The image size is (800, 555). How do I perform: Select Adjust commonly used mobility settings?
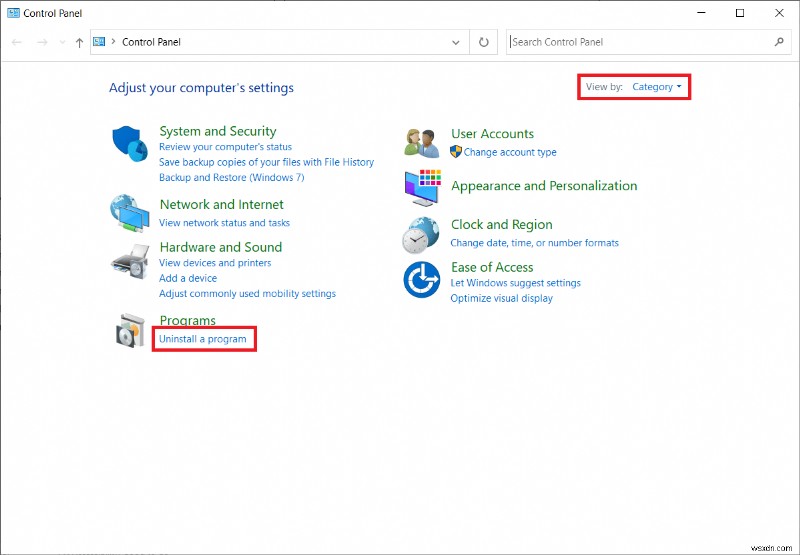point(247,294)
